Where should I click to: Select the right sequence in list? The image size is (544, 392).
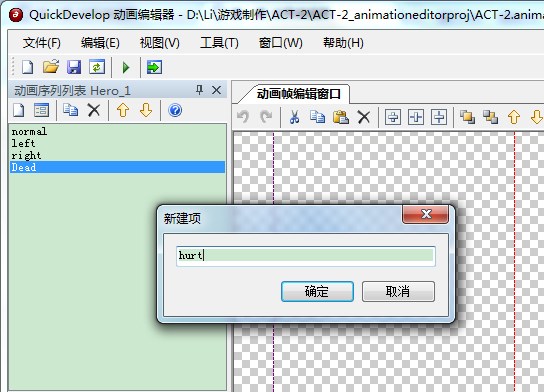[x=118, y=155]
